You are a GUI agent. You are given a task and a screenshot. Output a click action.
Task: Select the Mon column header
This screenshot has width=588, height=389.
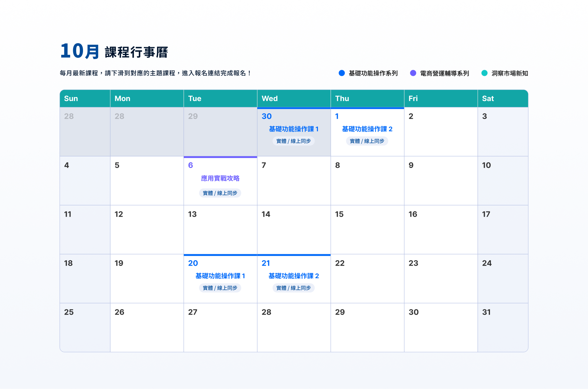point(147,99)
